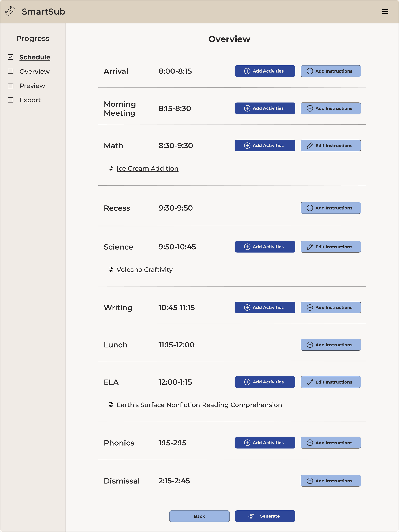The image size is (399, 532).
Task: Click the SmartSub logo icon
Action: (x=10, y=12)
